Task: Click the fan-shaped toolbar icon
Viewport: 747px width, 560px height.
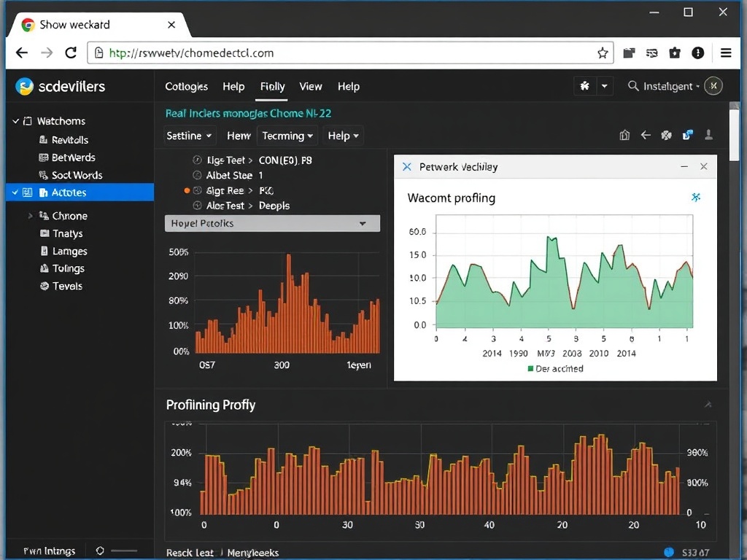Action: [665, 136]
